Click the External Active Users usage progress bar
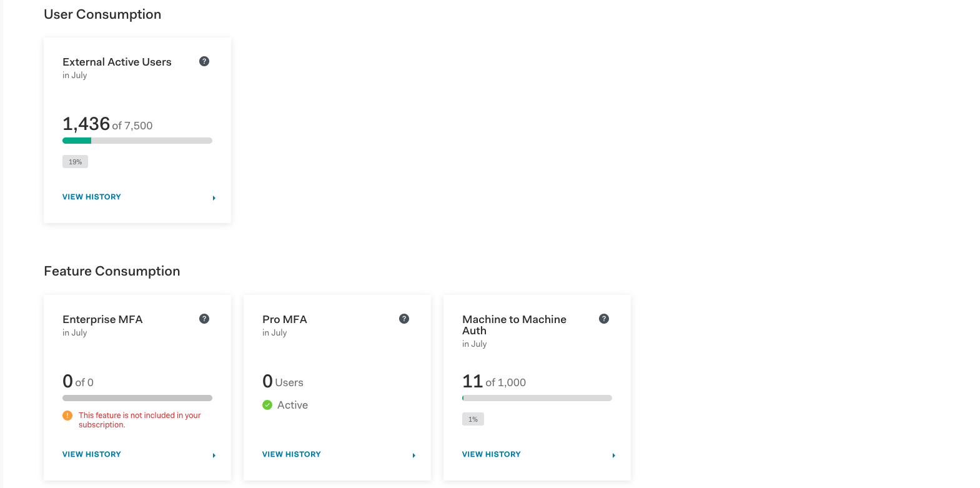980x488 pixels. pyautogui.click(x=137, y=141)
